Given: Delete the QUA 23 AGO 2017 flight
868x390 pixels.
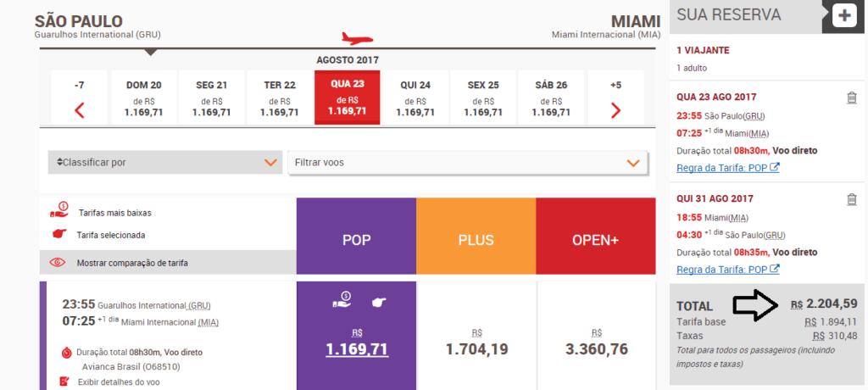Looking at the screenshot, I should click(x=852, y=97).
